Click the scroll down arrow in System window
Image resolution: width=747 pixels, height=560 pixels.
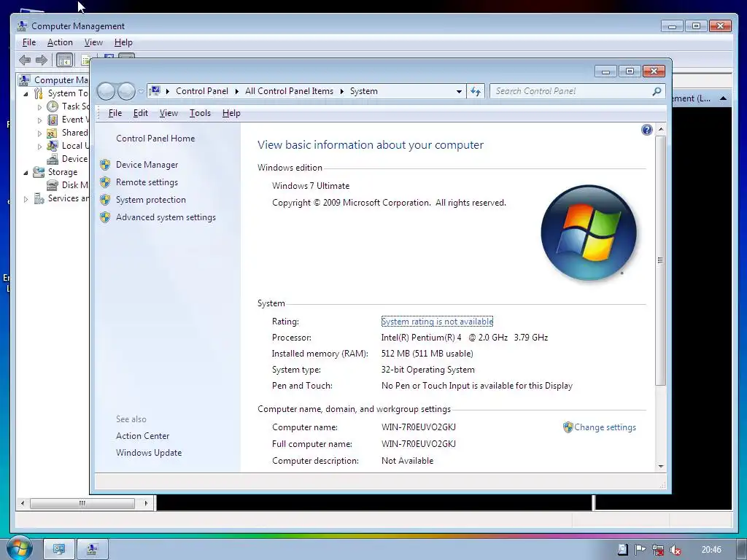tap(661, 466)
